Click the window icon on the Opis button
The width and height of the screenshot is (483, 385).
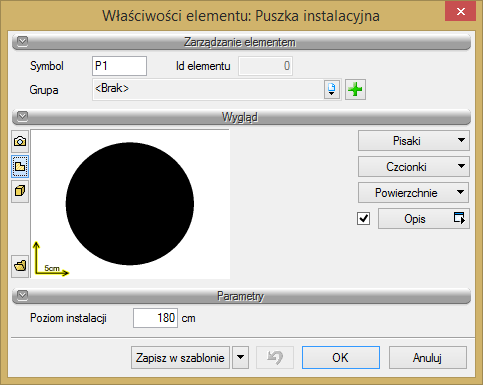point(459,218)
